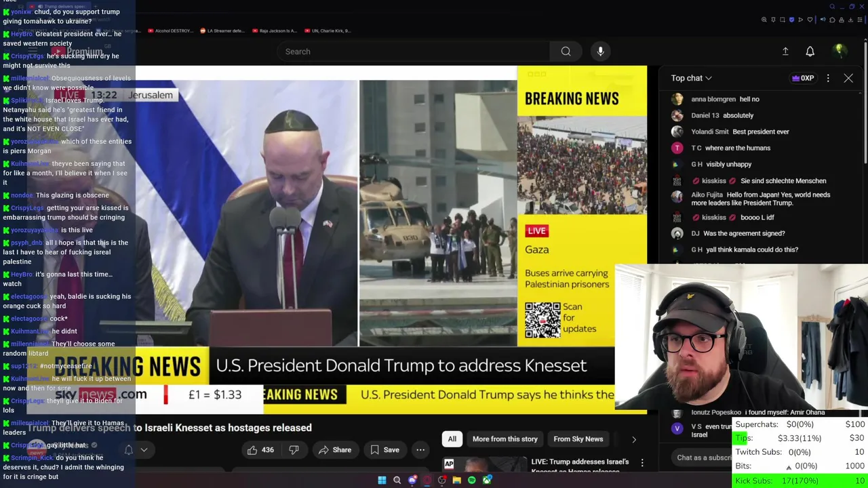Open YouTube notifications bell

pos(810,52)
